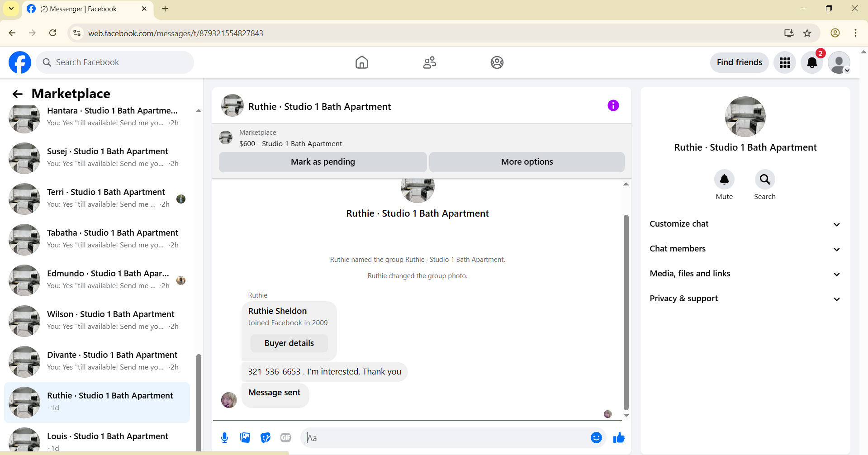
Task: Send a thumbs-up like
Action: [x=619, y=437]
